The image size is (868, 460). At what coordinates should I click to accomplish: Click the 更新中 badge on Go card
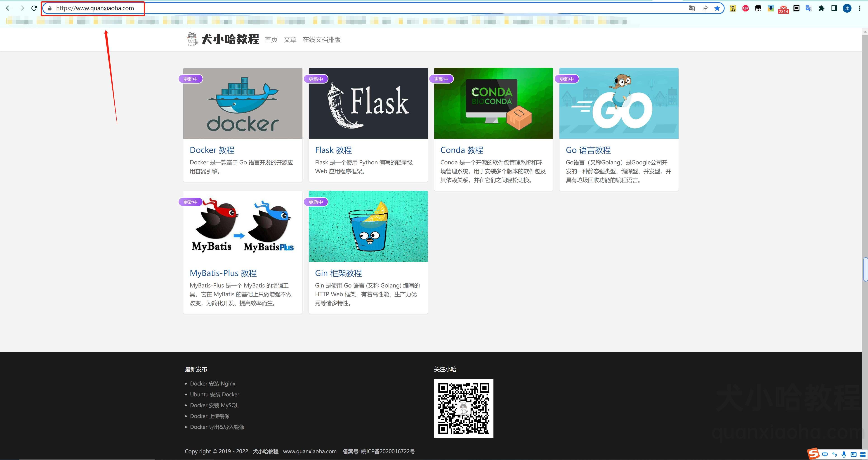point(566,79)
